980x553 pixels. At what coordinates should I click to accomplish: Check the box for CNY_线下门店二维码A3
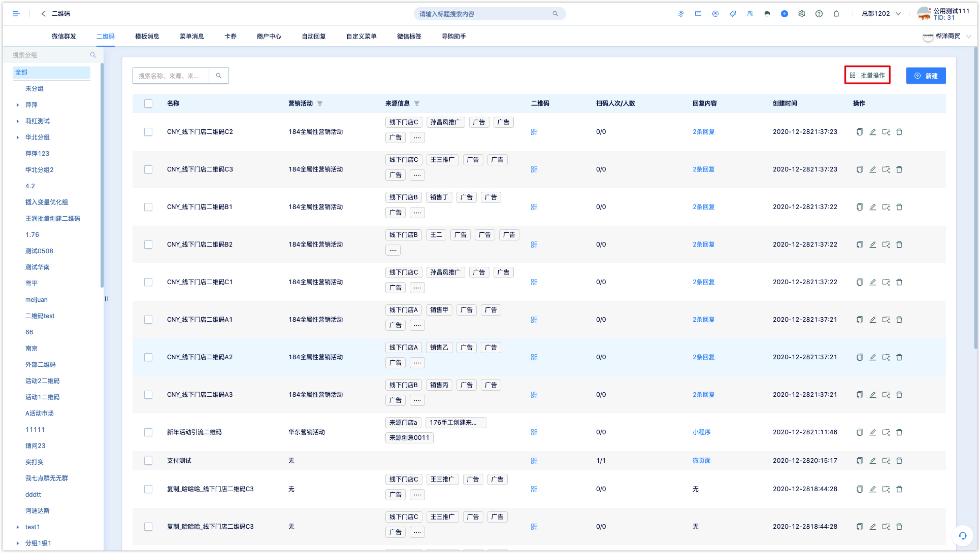pyautogui.click(x=148, y=395)
